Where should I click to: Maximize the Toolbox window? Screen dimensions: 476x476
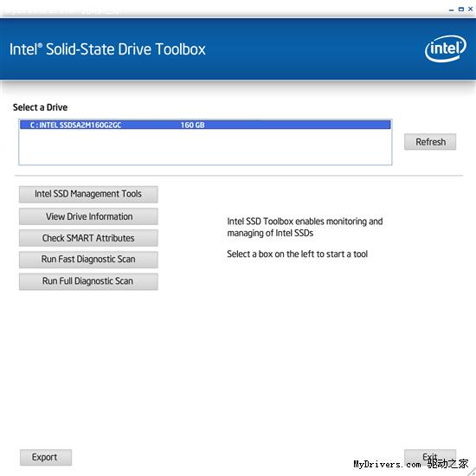pyautogui.click(x=460, y=10)
